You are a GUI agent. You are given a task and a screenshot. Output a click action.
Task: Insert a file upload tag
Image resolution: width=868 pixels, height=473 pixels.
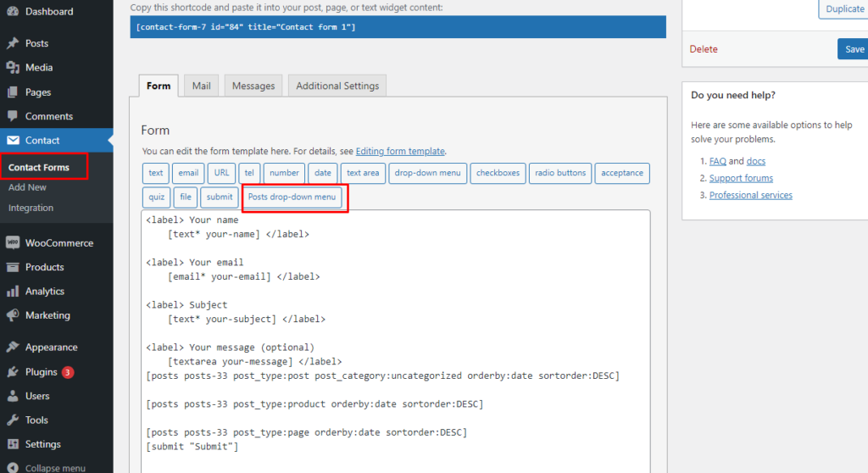[186, 197]
